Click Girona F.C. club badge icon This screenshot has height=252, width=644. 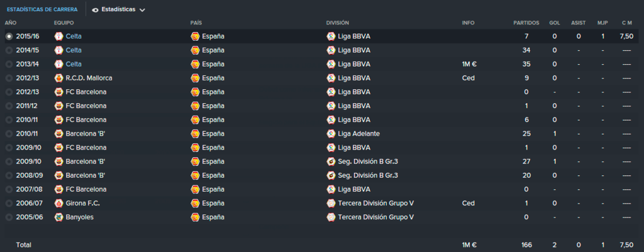pos(58,203)
